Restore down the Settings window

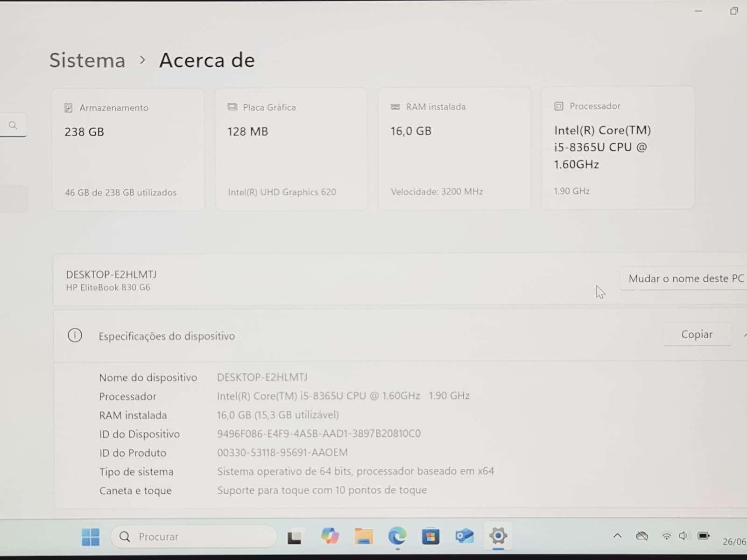point(734,11)
